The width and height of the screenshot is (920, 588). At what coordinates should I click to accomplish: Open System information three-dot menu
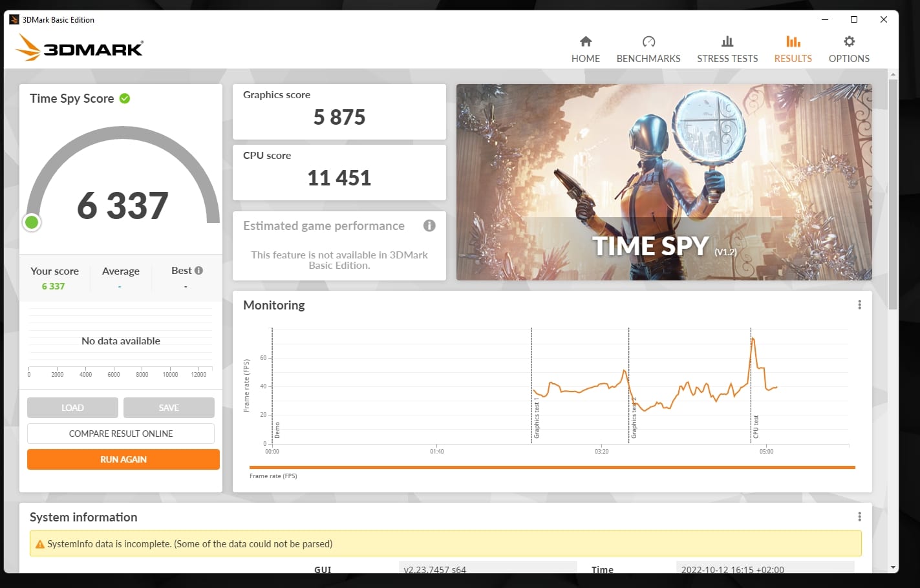[x=859, y=517]
